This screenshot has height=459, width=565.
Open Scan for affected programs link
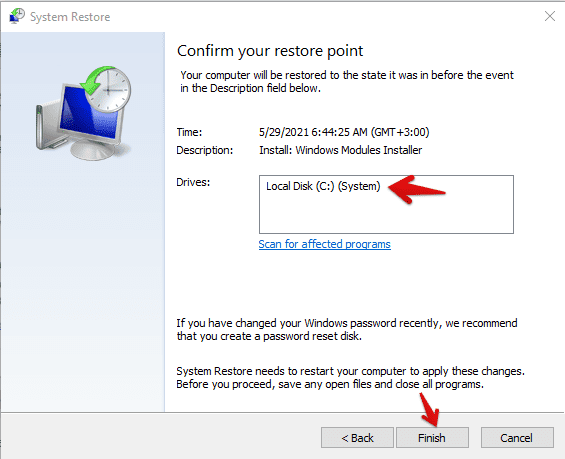pyautogui.click(x=324, y=244)
